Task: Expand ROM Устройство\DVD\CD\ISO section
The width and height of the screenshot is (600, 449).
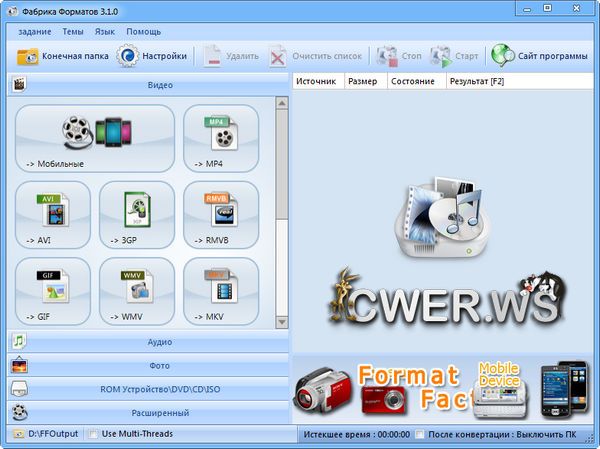Action: pyautogui.click(x=146, y=389)
